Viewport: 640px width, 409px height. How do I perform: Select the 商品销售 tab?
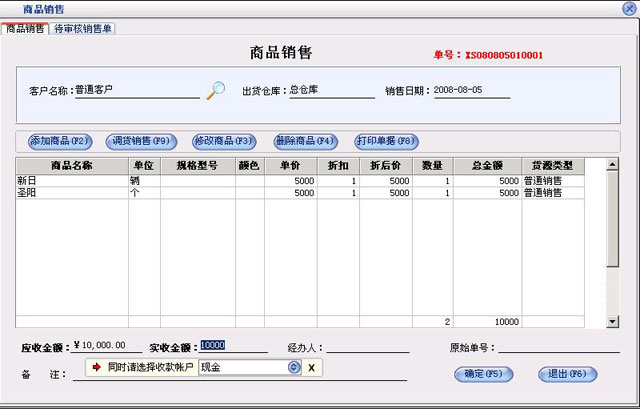point(25,28)
